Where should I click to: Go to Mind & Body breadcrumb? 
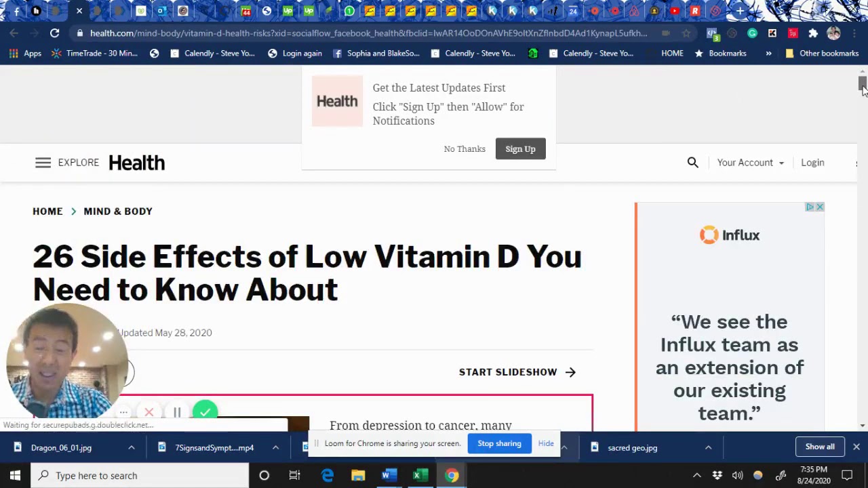(118, 211)
